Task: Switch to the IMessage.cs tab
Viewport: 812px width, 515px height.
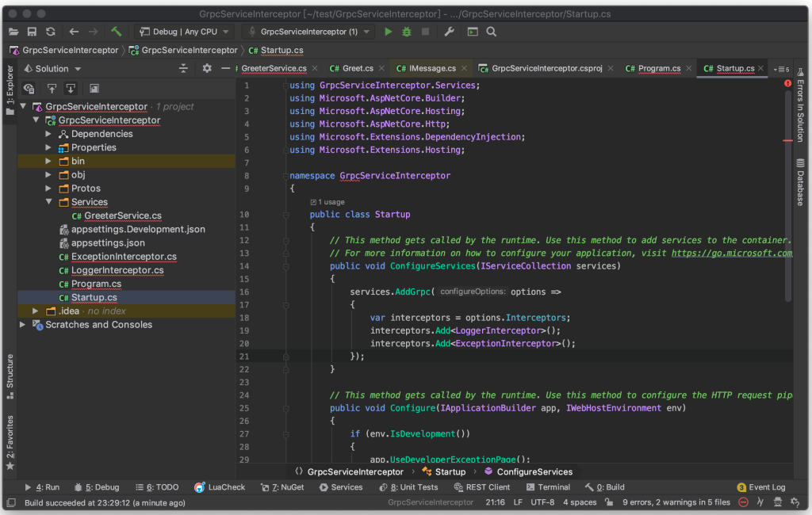Action: tap(432, 68)
